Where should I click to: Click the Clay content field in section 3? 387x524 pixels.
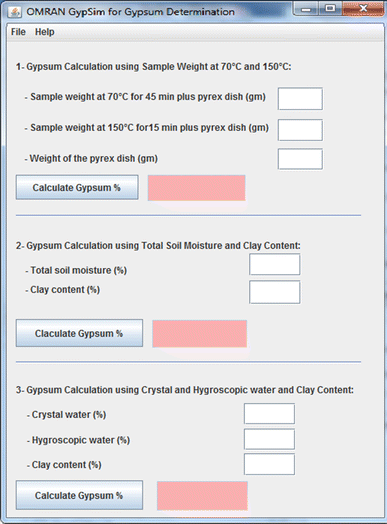pyautogui.click(x=269, y=464)
